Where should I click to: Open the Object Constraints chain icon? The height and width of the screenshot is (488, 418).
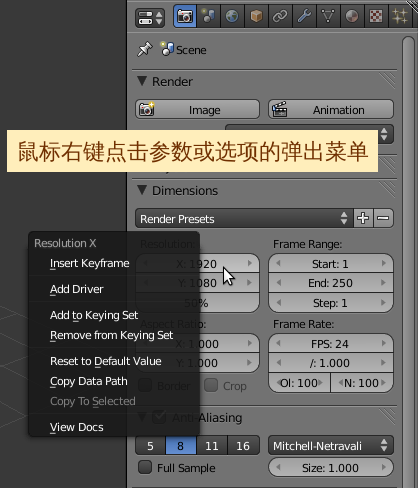pos(280,16)
